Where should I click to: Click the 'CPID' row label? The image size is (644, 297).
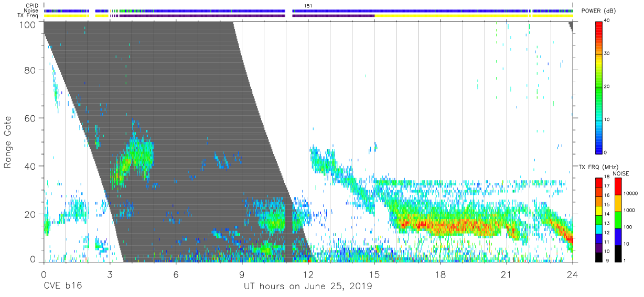tap(32, 6)
